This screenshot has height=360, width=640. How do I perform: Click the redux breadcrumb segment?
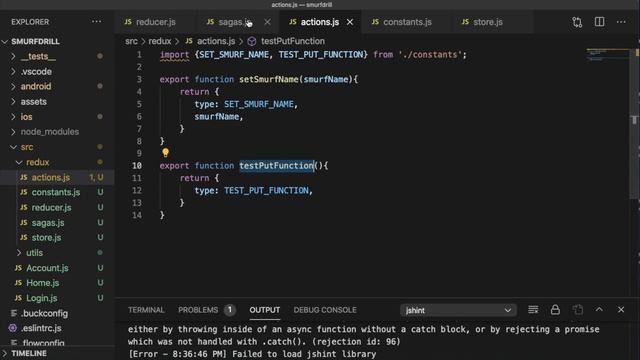coord(160,41)
